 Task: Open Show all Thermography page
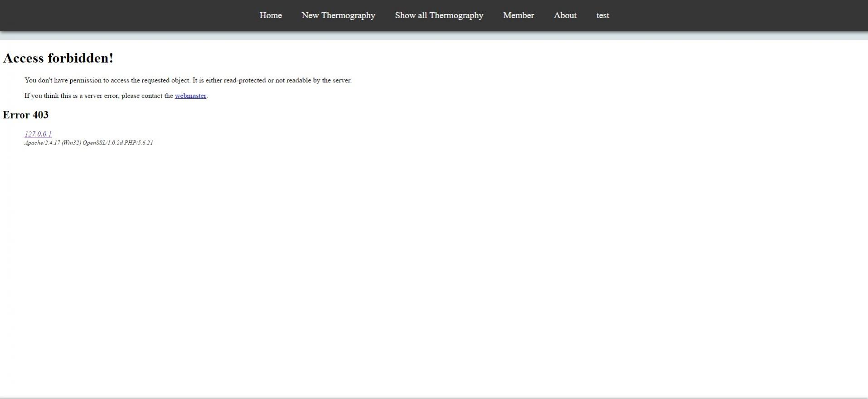point(439,15)
